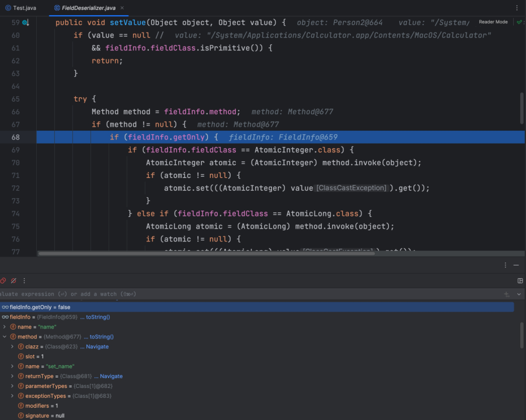Viewport: 526px width, 420px height.
Task: Click AtomicInteger.class on line 69
Action: pyautogui.click(x=297, y=150)
